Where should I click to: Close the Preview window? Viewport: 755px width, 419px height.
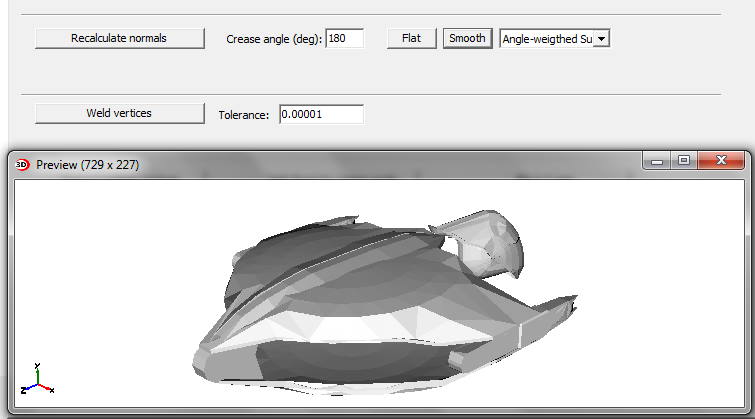(x=721, y=161)
